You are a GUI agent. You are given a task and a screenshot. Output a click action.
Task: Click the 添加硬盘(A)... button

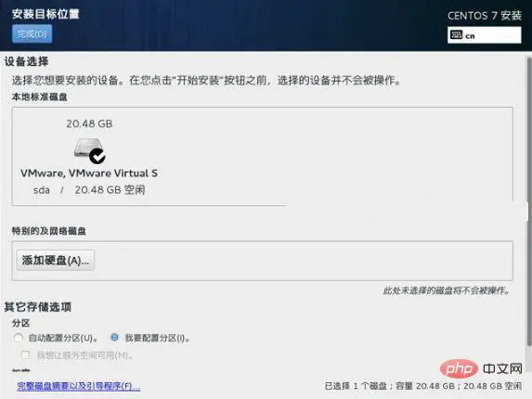pyautogui.click(x=56, y=261)
